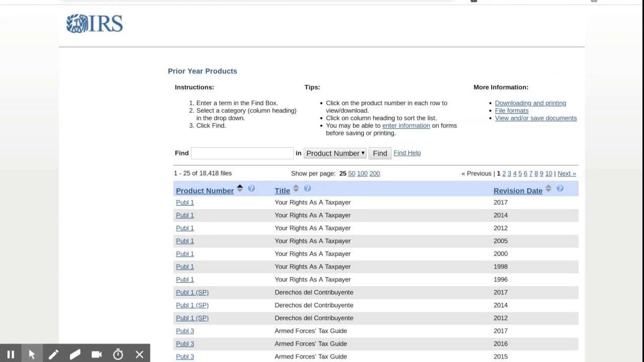This screenshot has height=362, width=644.
Task: Focus the Find text box
Action: click(x=242, y=153)
